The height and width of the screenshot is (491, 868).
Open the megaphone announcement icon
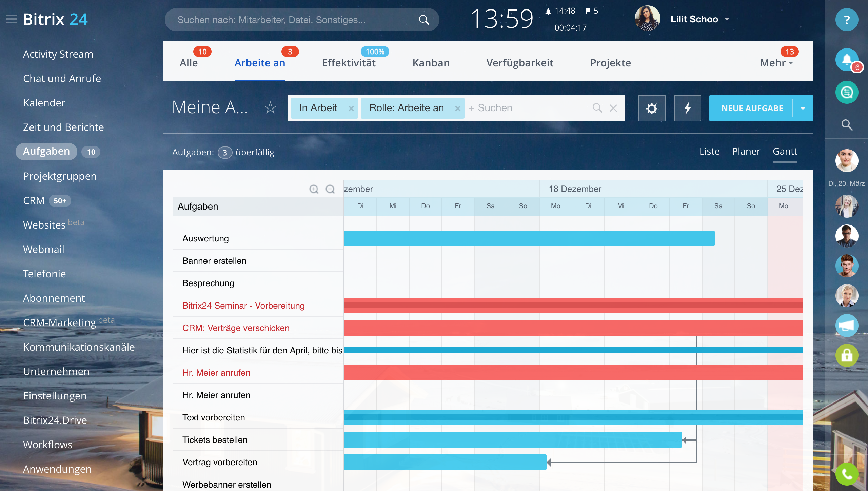(847, 326)
